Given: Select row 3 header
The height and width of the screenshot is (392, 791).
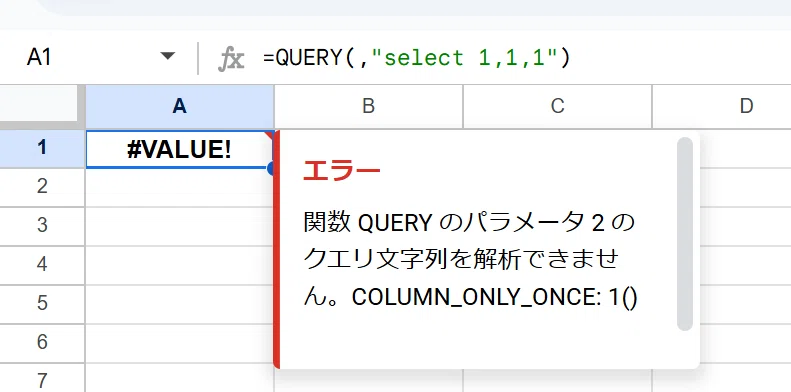Looking at the screenshot, I should [42, 226].
